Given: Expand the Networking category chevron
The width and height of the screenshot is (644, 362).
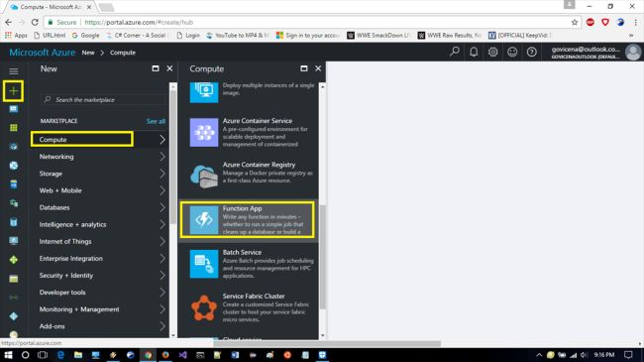Looking at the screenshot, I should (162, 157).
